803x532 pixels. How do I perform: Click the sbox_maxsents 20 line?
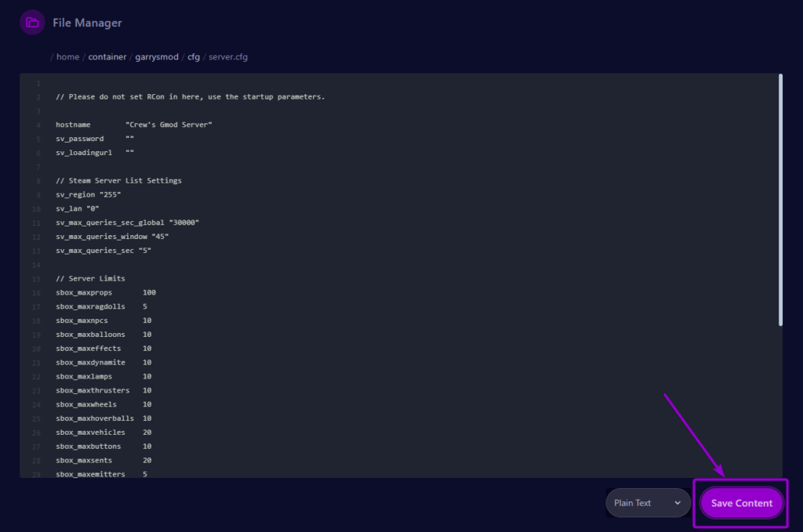[104, 461]
